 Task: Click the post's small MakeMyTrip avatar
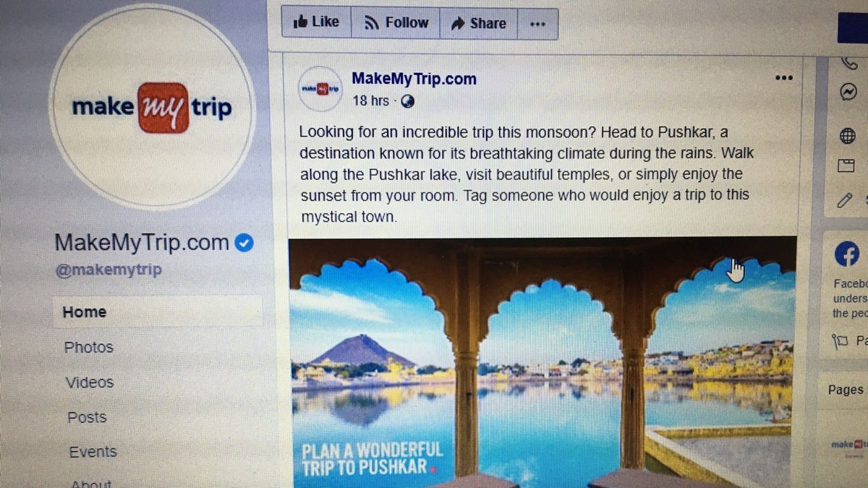[x=320, y=89]
